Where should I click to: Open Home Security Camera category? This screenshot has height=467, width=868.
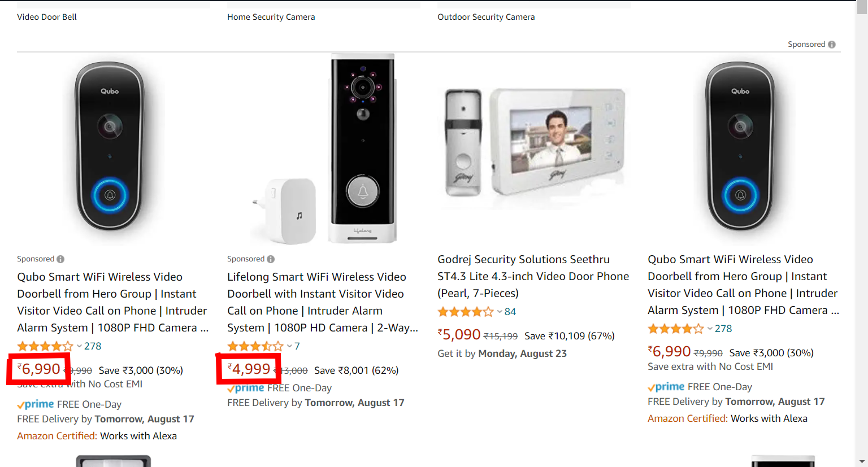click(x=271, y=17)
